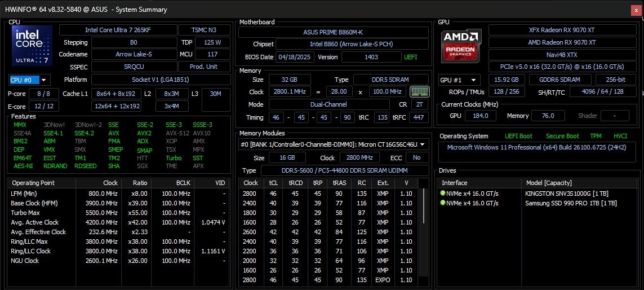Click the Prod. Unit field
Image resolution: width=644 pixels, height=290 pixels.
point(204,67)
